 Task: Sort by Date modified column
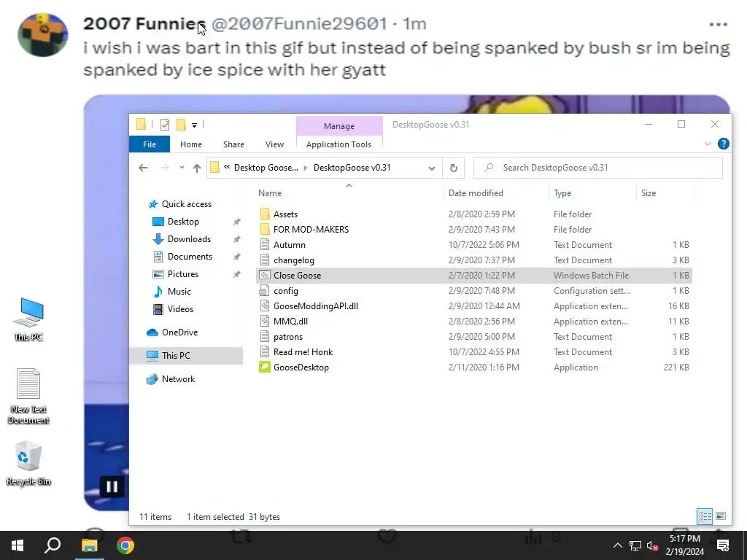click(496, 192)
